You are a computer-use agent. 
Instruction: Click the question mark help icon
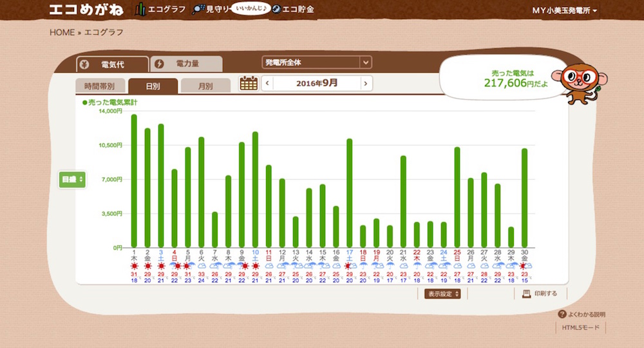pos(562,314)
